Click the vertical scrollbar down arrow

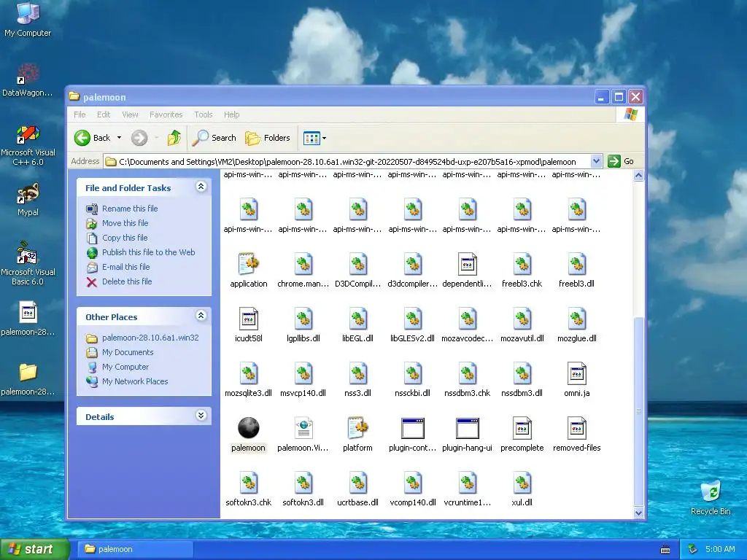638,513
